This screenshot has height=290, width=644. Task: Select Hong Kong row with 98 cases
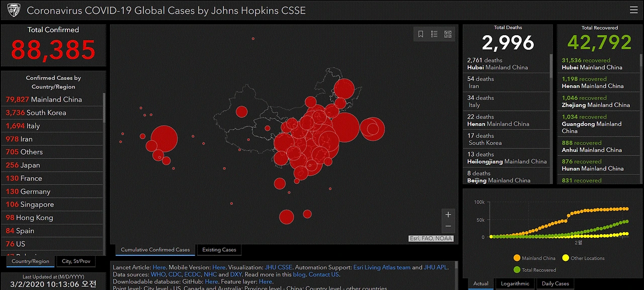(x=52, y=218)
